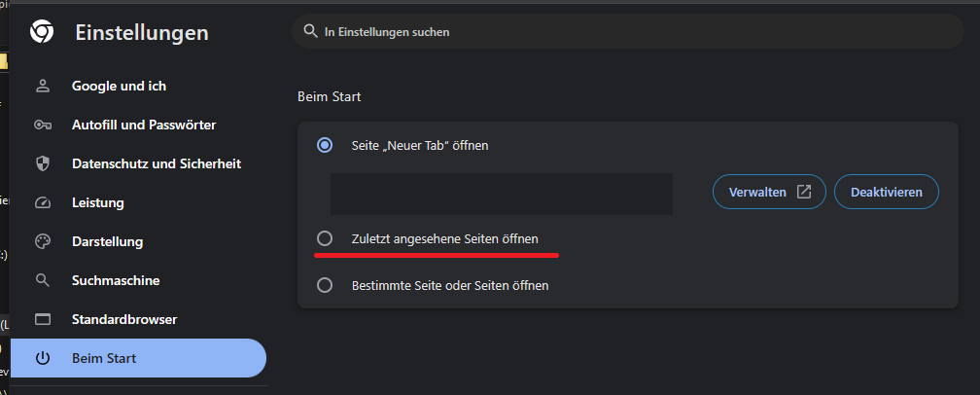Viewport: 980px width, 395px height.
Task: Click the Datenschutz und Sicherheit shield icon
Action: 42,163
